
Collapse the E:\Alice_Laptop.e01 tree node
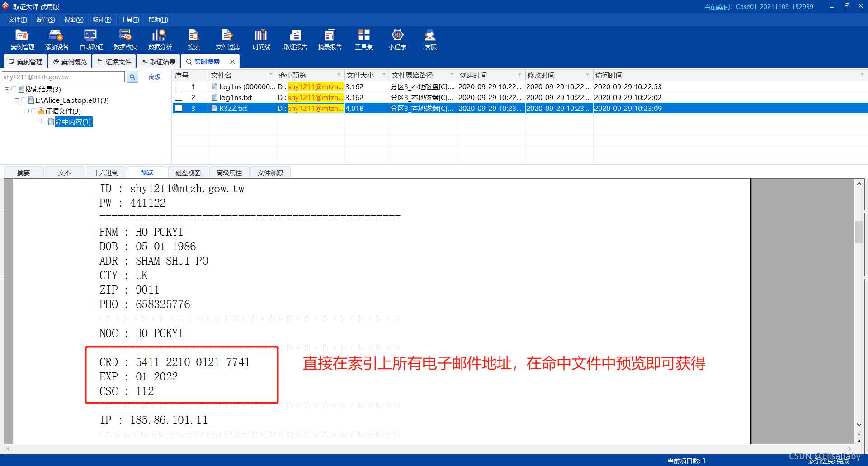(17, 100)
